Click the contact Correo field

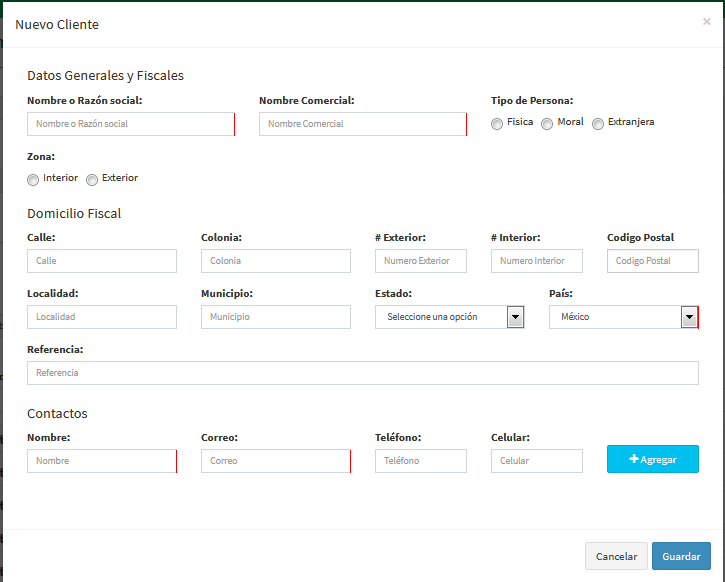276,461
